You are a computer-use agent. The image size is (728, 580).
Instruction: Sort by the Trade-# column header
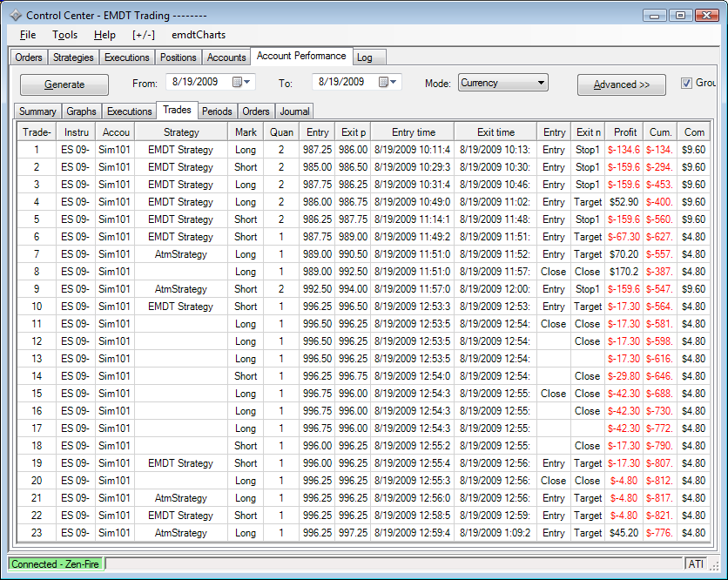(x=37, y=132)
